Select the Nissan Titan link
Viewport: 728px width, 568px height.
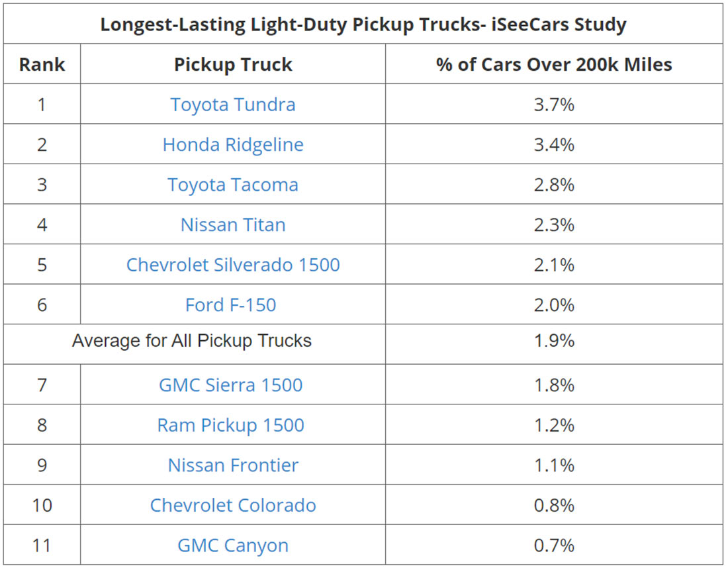point(233,225)
